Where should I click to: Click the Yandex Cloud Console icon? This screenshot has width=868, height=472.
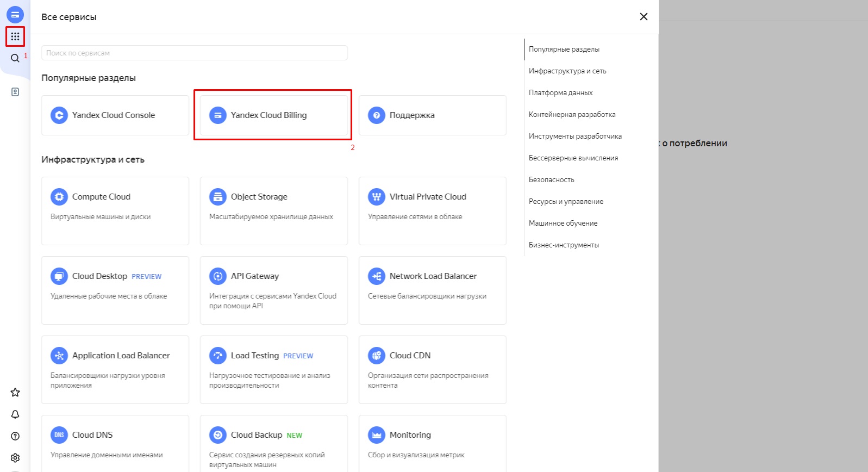pos(59,115)
